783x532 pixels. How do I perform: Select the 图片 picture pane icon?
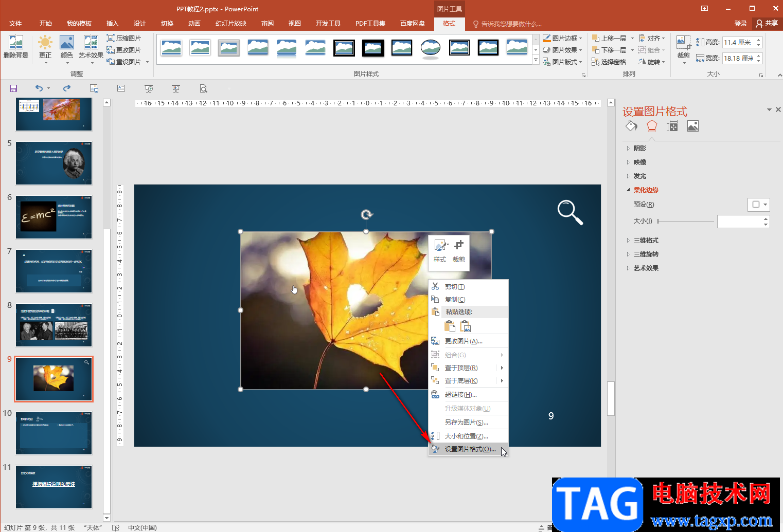pyautogui.click(x=693, y=126)
